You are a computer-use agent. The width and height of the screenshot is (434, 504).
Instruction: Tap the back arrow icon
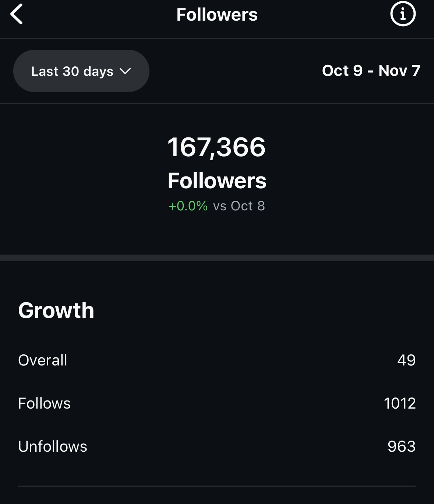coord(17,14)
